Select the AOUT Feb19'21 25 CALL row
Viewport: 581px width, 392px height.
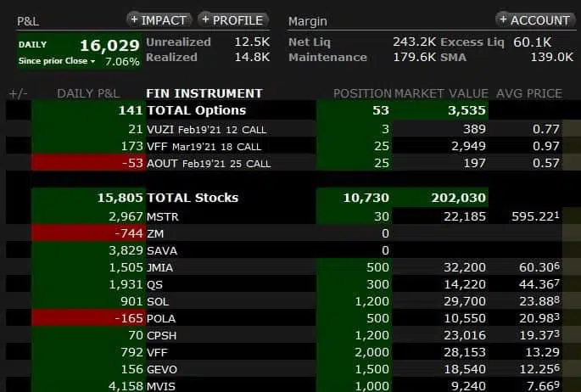(x=293, y=163)
